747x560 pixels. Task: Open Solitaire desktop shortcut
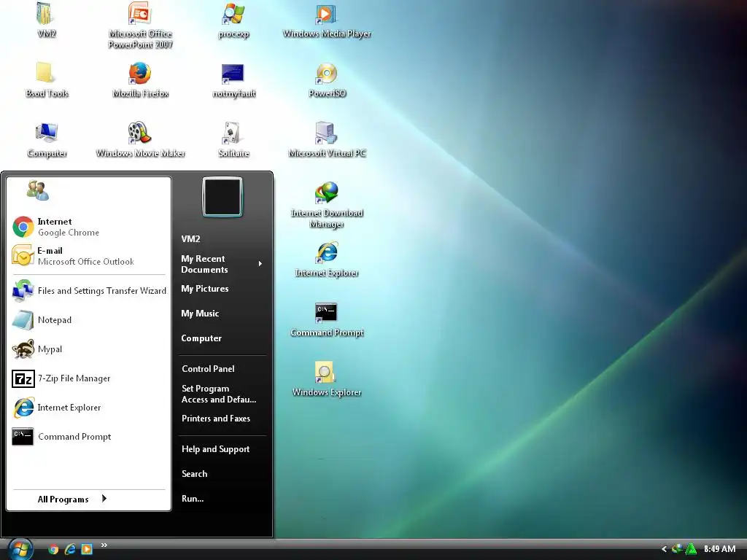[233, 139]
